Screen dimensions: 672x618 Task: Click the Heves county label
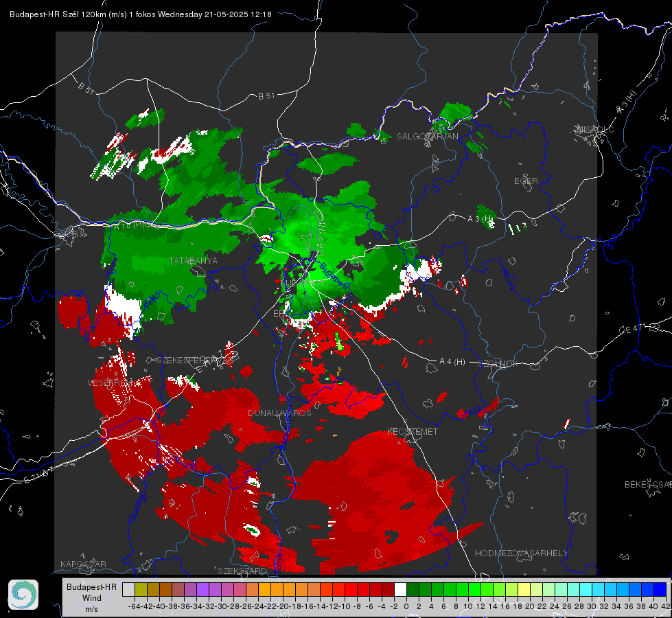(508, 278)
